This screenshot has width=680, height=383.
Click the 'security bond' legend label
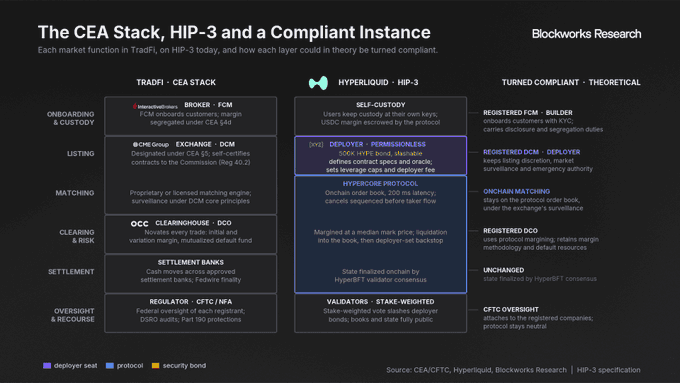tap(184, 366)
